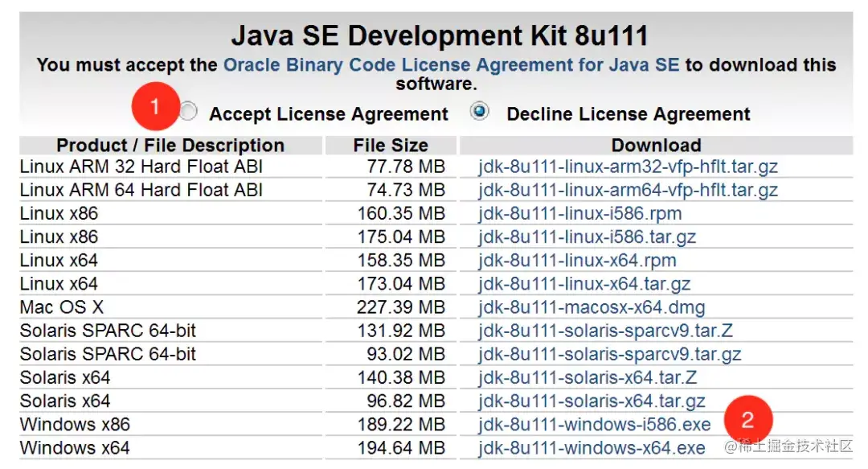868x469 pixels.
Task: Click the 74.73 MB file size
Action: coord(406,190)
